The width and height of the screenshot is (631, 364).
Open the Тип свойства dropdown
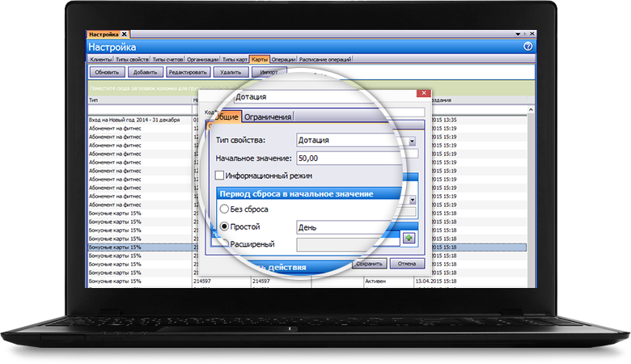[x=412, y=140]
